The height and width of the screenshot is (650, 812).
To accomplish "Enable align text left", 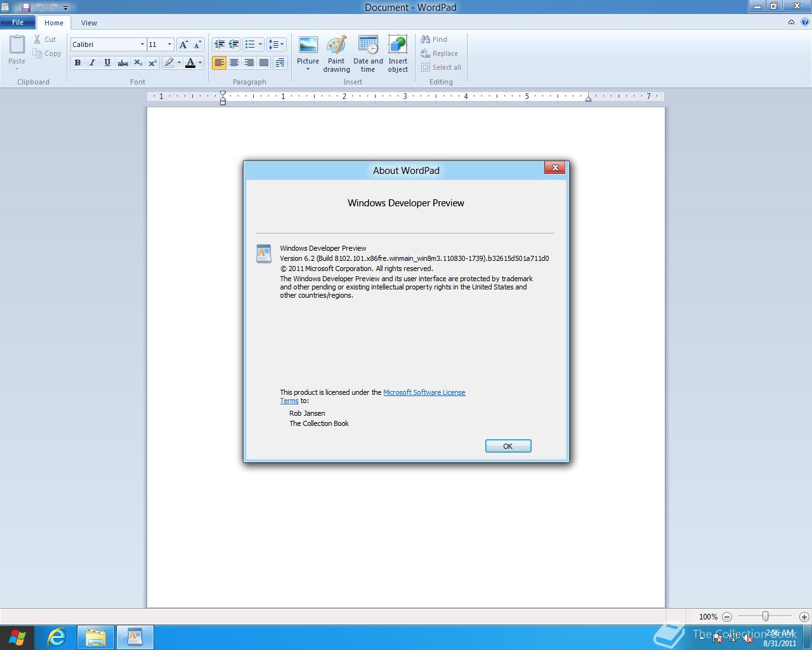I will 219,63.
